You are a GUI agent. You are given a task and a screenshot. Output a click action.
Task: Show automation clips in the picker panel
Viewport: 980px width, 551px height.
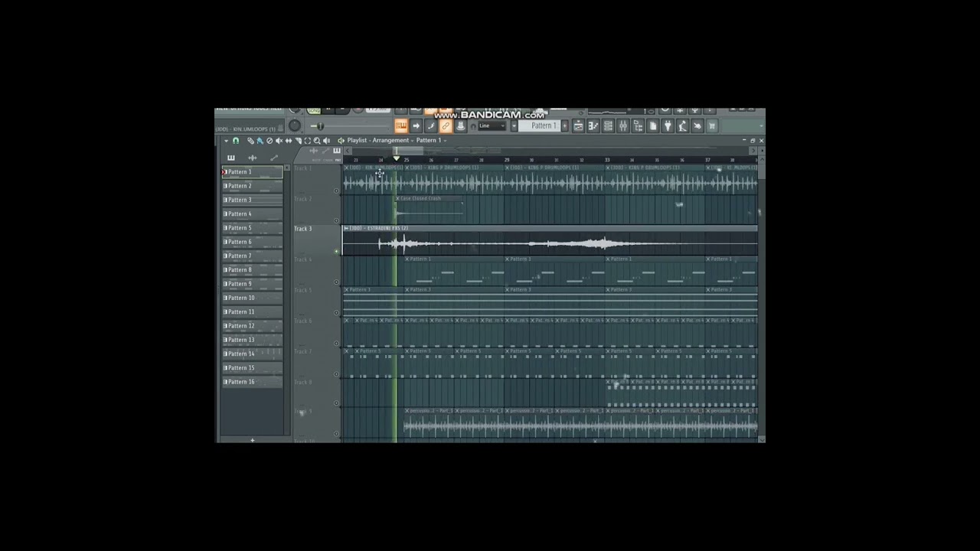pos(274,158)
